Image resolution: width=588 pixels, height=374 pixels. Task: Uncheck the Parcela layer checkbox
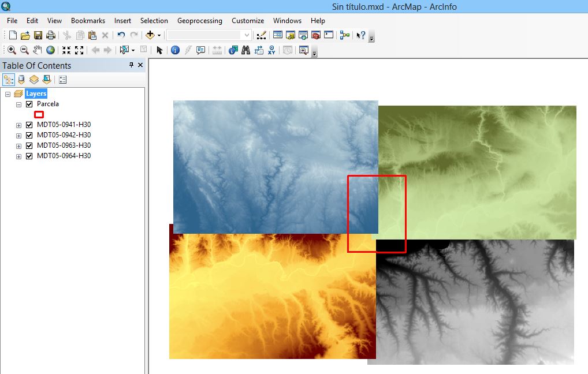pos(29,104)
